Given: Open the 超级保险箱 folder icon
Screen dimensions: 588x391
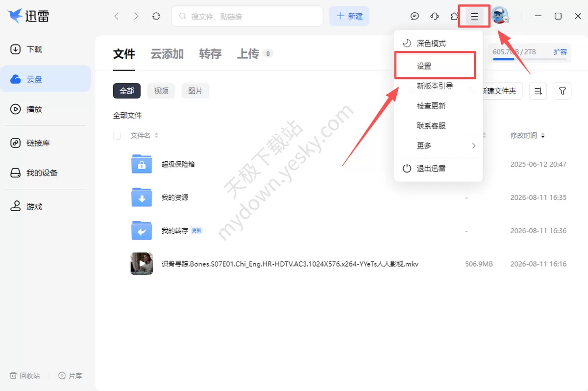Looking at the screenshot, I should coord(142,164).
